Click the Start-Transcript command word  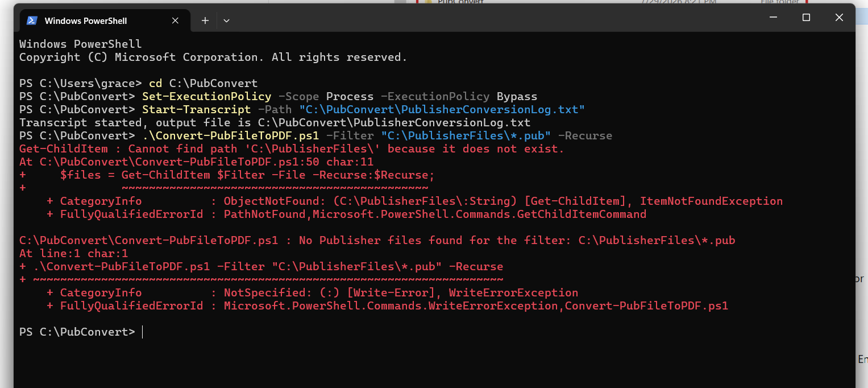[196, 109]
